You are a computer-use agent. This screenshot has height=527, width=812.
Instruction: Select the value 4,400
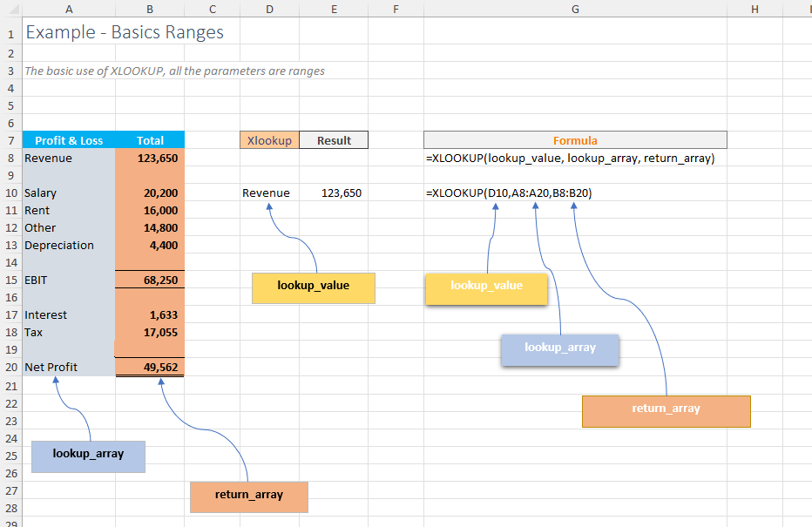tap(150, 245)
